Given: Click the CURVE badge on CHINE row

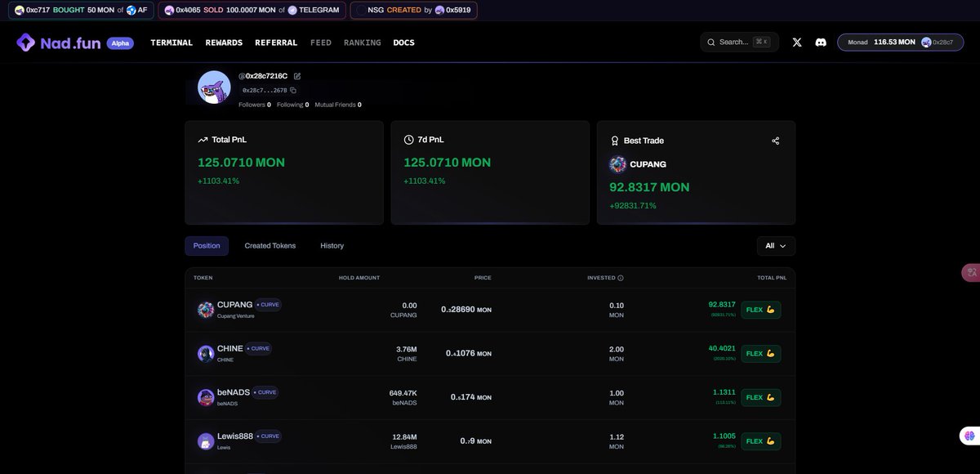Looking at the screenshot, I should pyautogui.click(x=258, y=348).
